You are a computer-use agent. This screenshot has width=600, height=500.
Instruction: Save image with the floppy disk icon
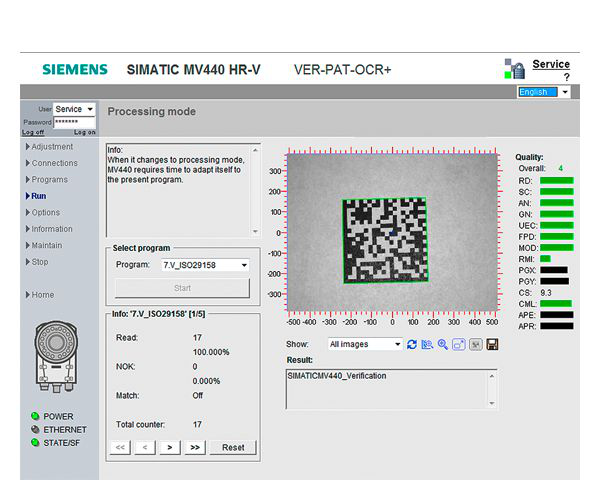click(x=492, y=344)
